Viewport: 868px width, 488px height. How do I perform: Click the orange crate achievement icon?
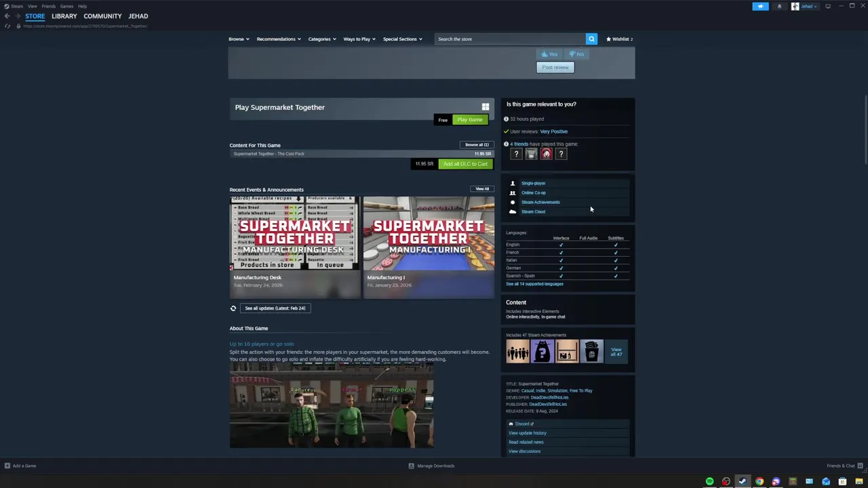tap(567, 351)
